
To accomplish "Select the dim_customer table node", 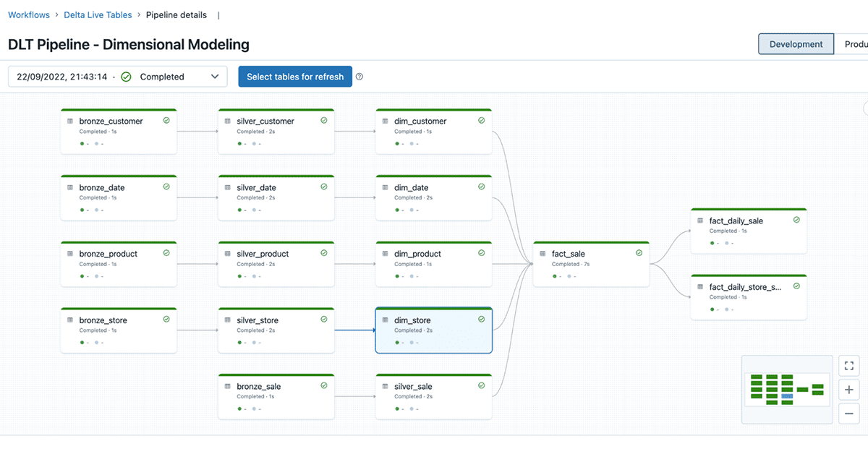I will click(x=434, y=132).
